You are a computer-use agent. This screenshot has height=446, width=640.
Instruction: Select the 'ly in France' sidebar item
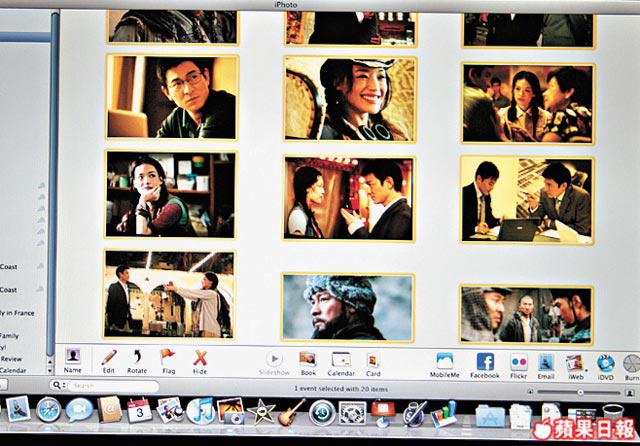17,313
